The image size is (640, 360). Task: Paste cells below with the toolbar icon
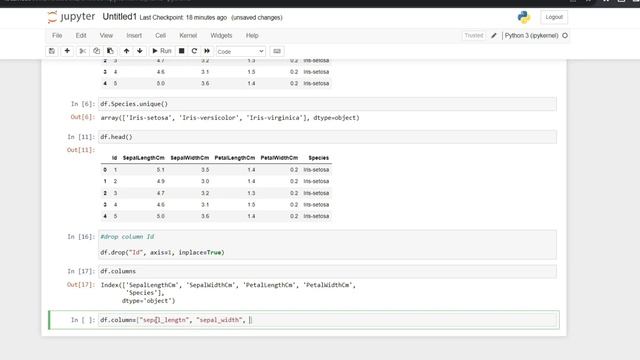click(x=110, y=51)
